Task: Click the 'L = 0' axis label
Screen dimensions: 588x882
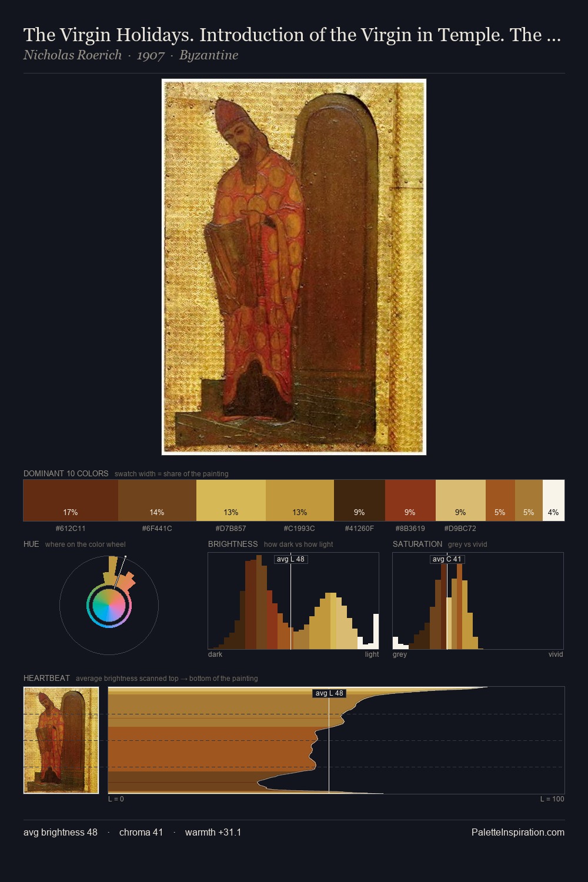Action: (116, 799)
